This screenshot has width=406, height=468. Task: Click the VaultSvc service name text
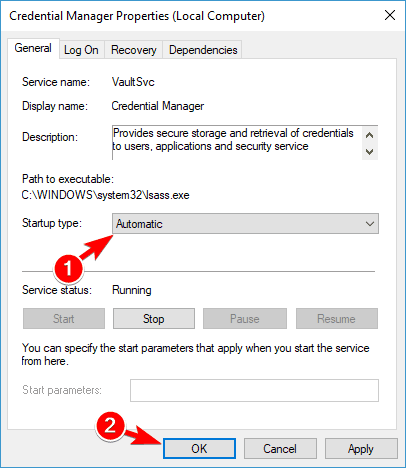[x=133, y=82]
